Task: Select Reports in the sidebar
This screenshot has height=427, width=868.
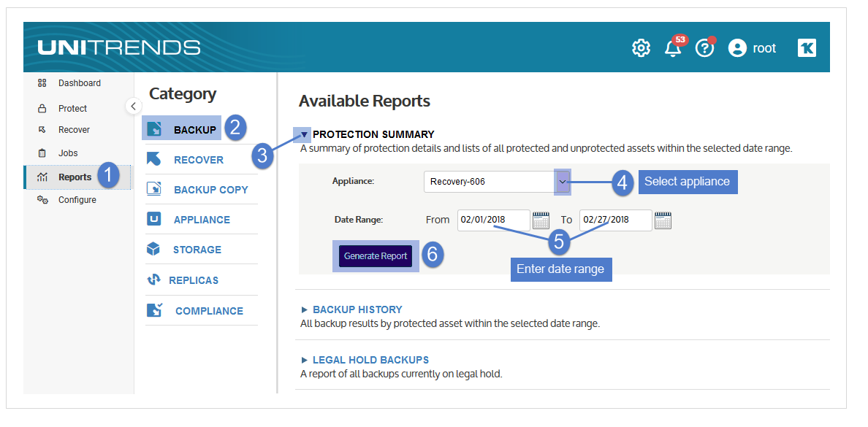Action: pos(75,177)
